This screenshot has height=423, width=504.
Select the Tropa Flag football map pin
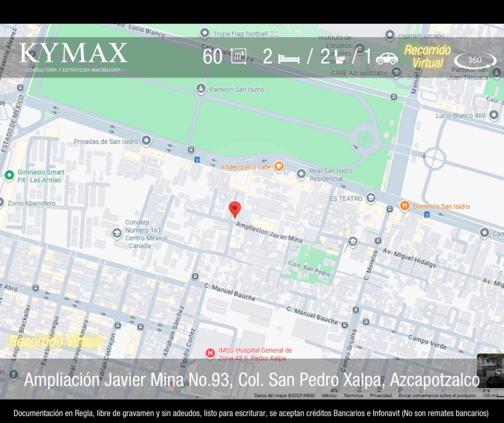pos(205,33)
